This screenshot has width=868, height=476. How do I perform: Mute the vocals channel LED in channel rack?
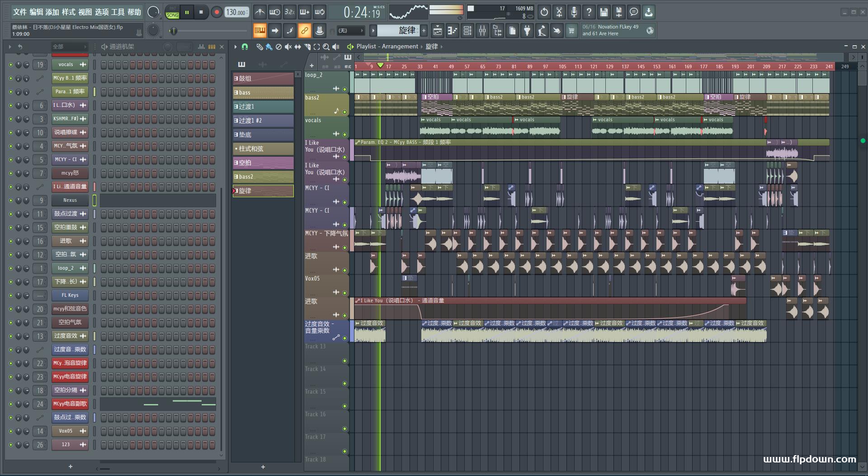pyautogui.click(x=11, y=65)
